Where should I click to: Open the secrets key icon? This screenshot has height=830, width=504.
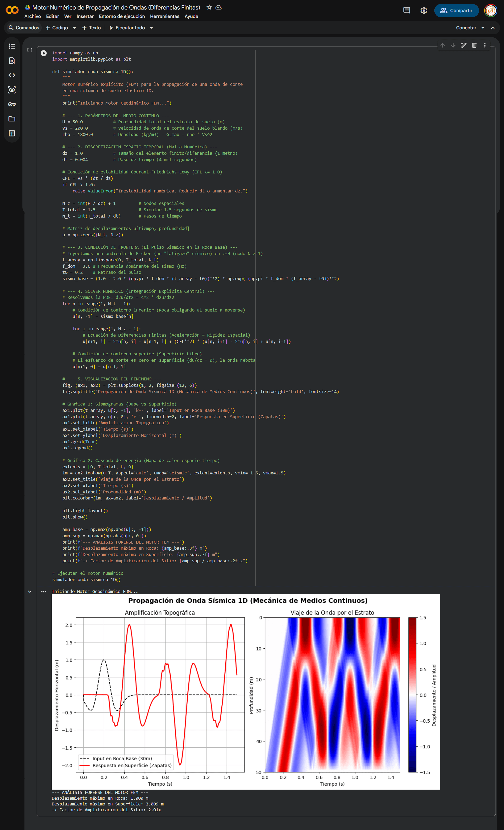tap(12, 104)
